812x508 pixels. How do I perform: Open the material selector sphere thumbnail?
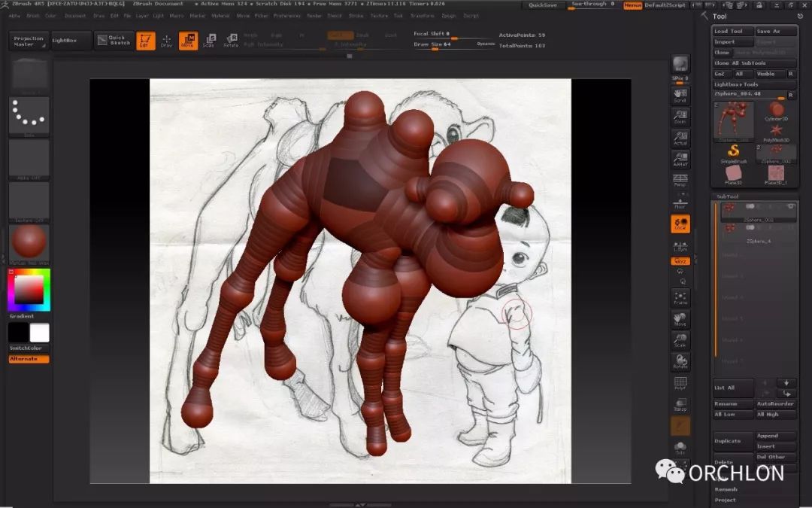coord(29,243)
